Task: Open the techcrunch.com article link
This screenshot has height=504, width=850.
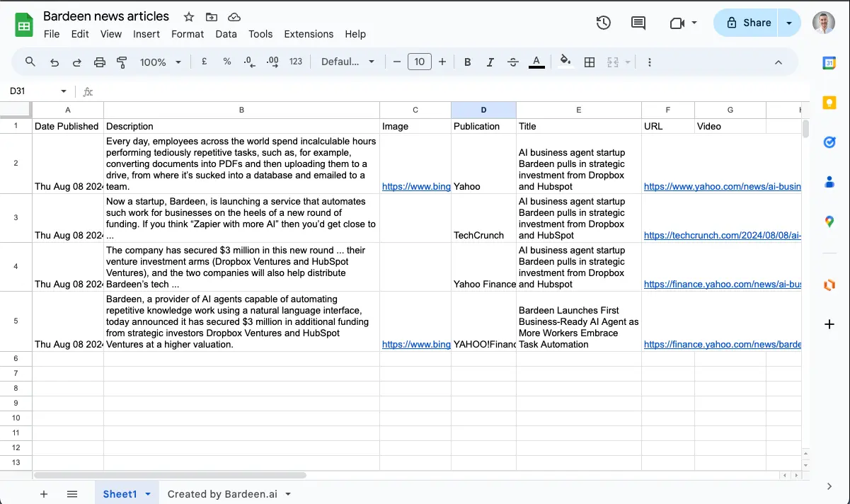Action: coord(722,235)
